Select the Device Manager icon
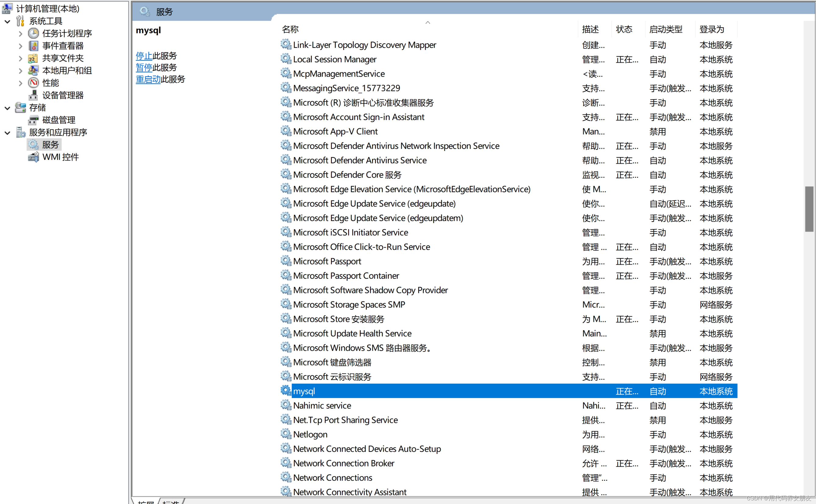This screenshot has width=816, height=504. point(33,95)
